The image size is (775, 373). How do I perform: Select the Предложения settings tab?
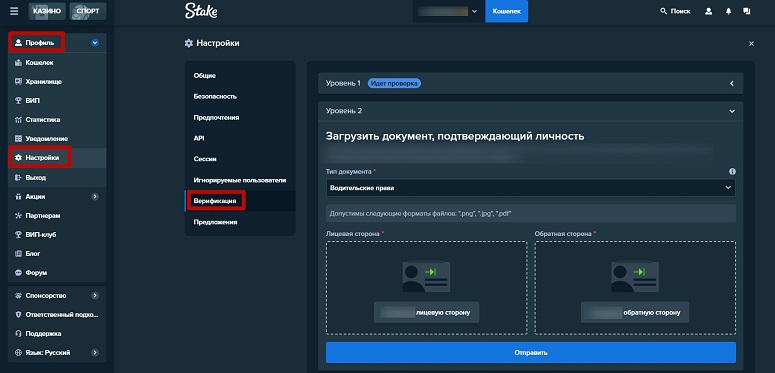240,222
